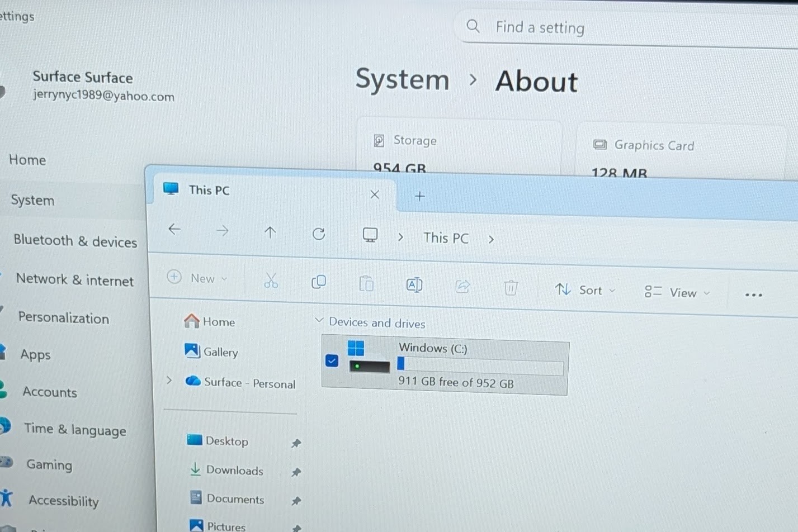The height and width of the screenshot is (532, 798).
Task: Go forward in File Explorer
Action: [x=223, y=231]
